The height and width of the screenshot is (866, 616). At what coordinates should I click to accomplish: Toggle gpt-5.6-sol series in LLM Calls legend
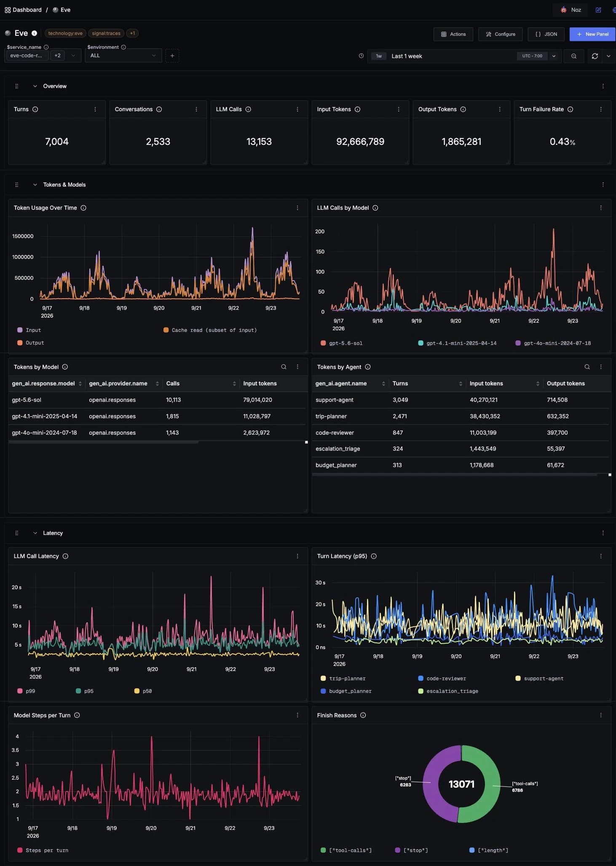coord(341,343)
